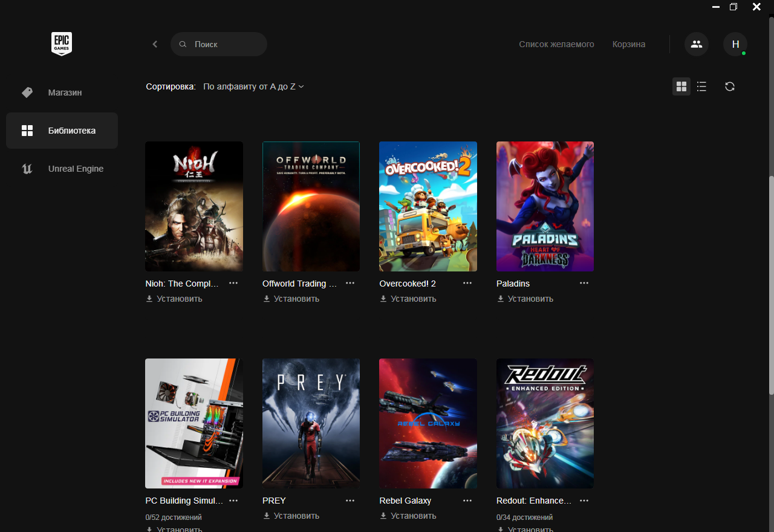Click Установить for PREY
Viewport: 774px width, 532px height.
click(x=296, y=516)
